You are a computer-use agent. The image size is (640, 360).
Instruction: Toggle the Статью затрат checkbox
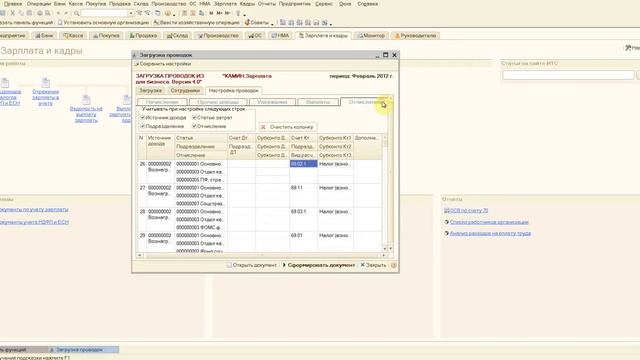click(194, 118)
